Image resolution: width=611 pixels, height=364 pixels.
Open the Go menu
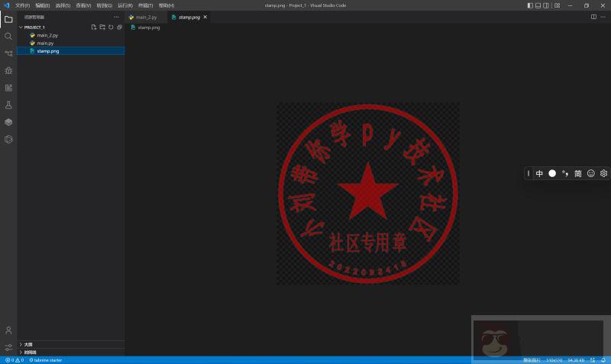(104, 5)
